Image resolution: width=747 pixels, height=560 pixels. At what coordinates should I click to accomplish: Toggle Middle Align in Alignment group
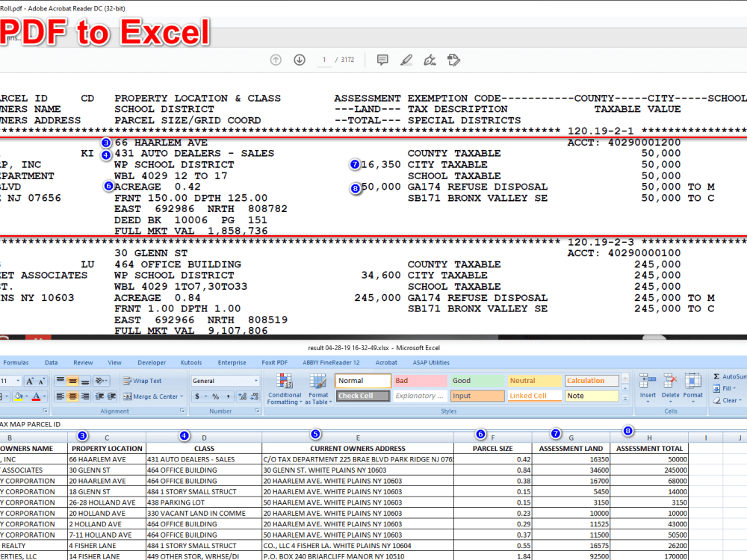coord(72,381)
